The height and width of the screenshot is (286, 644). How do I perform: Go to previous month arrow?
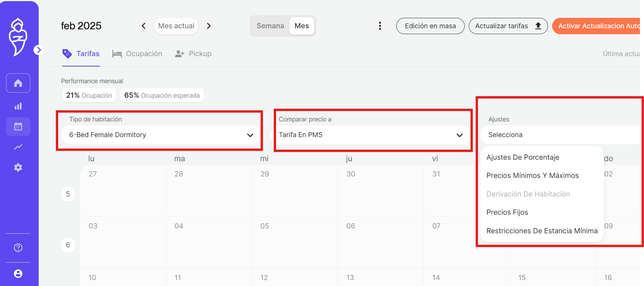pos(144,26)
